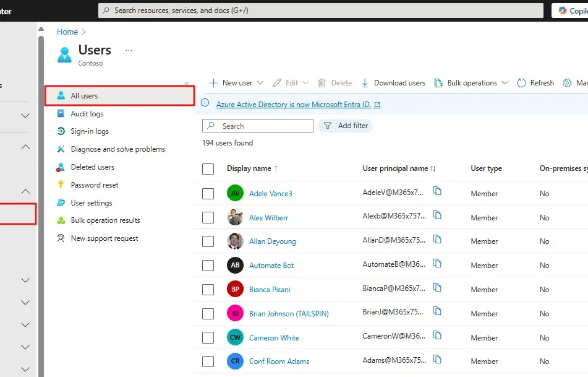This screenshot has height=377, width=588.
Task: Expand the New user dropdown
Action: pos(260,82)
